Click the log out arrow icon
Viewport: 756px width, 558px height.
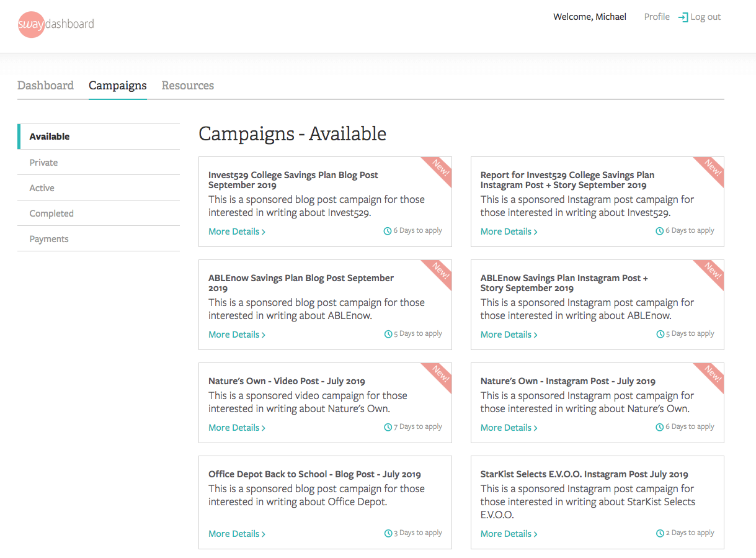683,17
